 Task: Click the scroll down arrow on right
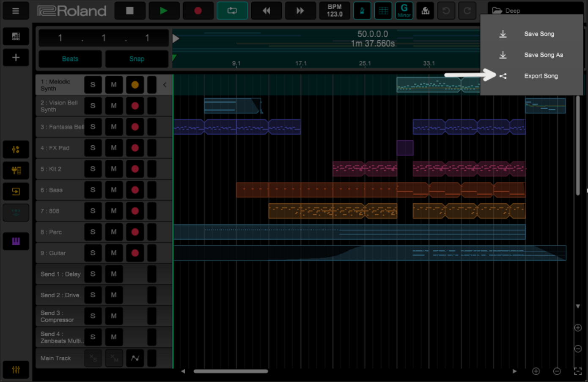(578, 306)
